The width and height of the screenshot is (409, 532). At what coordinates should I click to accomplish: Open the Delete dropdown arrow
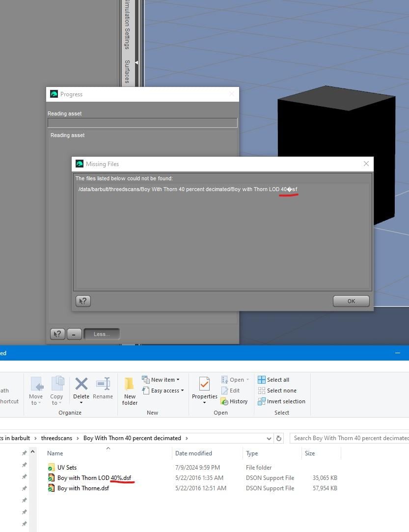[x=81, y=403]
